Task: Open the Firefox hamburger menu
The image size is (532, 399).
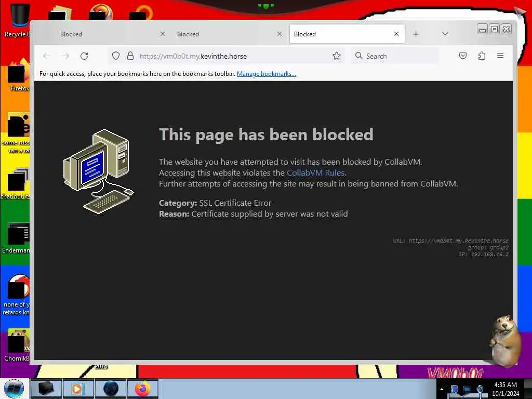Action: tap(500, 56)
